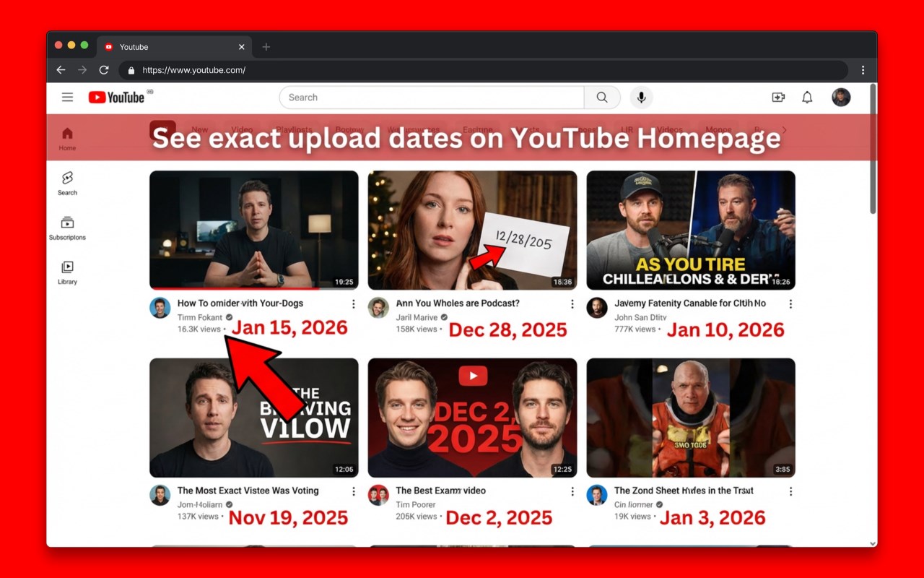The image size is (924, 578).
Task: Open a new browser tab
Action: coord(266,47)
